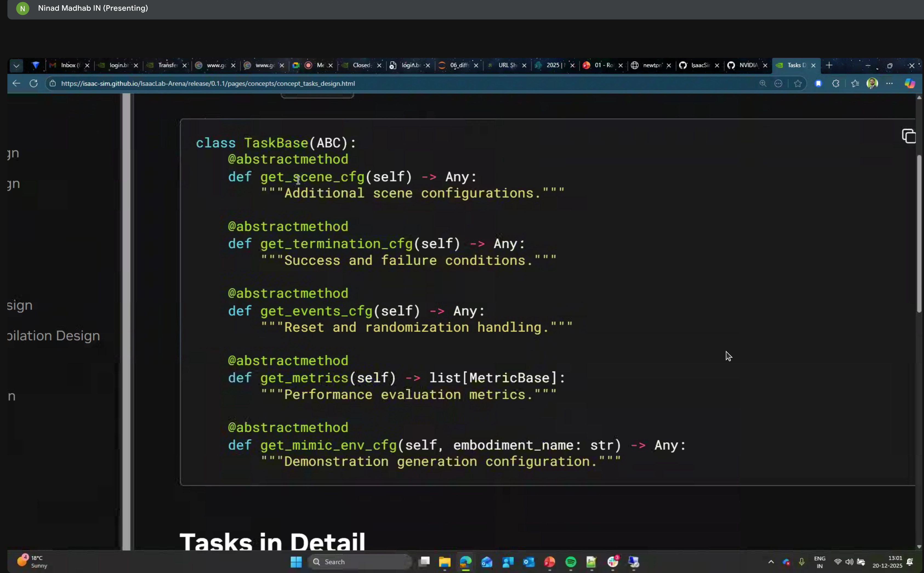Open the Extensions puzzle-piece icon
The image size is (924, 573).
coord(835,83)
